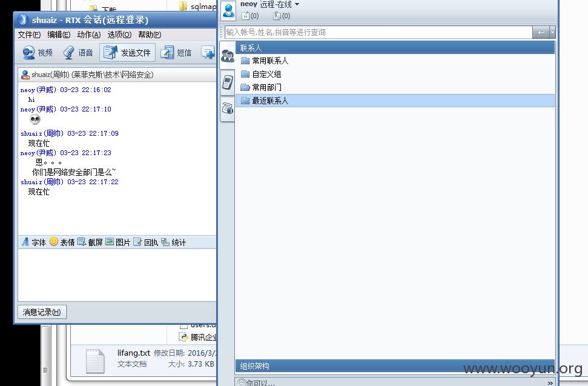Click the contact search input field

coord(378,32)
